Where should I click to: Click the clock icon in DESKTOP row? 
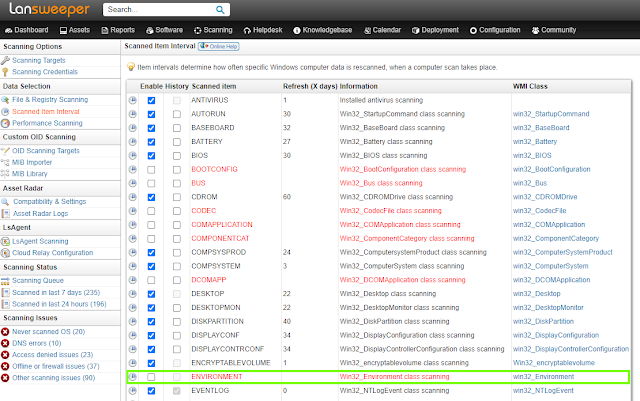click(133, 294)
